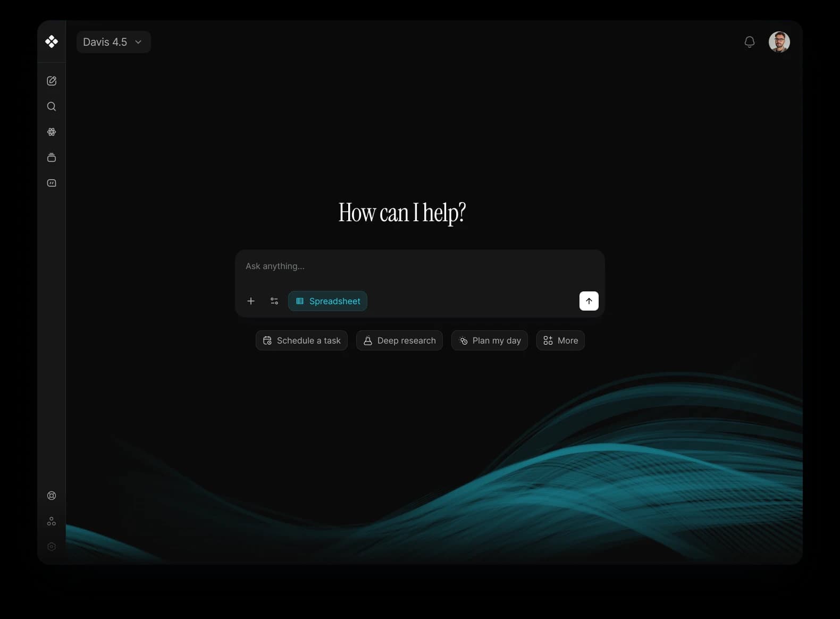Open the notifications bell
Screen dimensions: 840x619
[750, 42]
